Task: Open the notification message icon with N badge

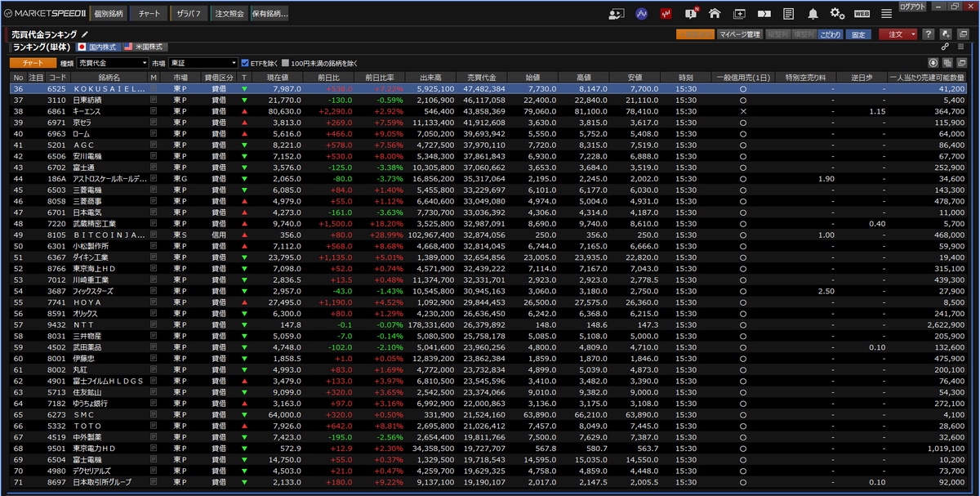Action: (x=691, y=13)
